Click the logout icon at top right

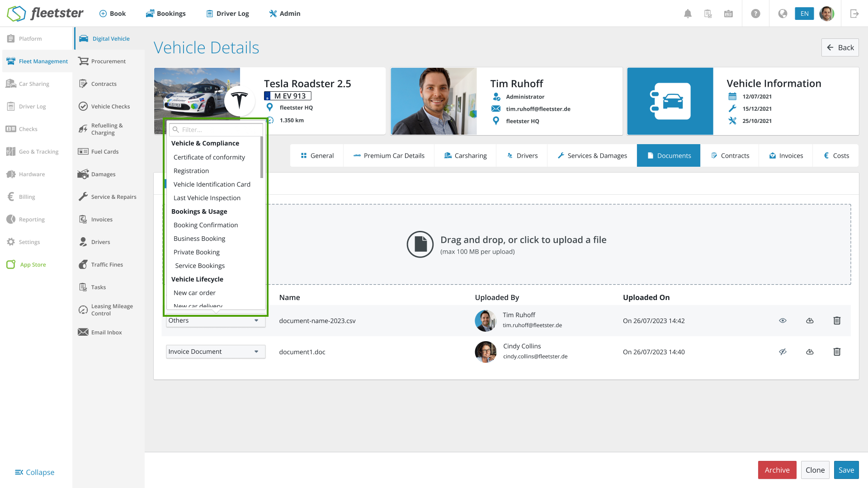[854, 14]
